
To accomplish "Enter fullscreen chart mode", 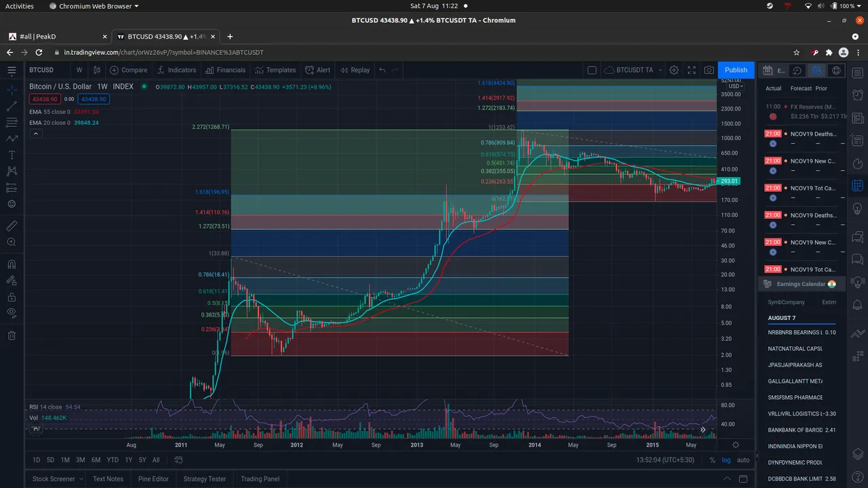I will pyautogui.click(x=692, y=70).
